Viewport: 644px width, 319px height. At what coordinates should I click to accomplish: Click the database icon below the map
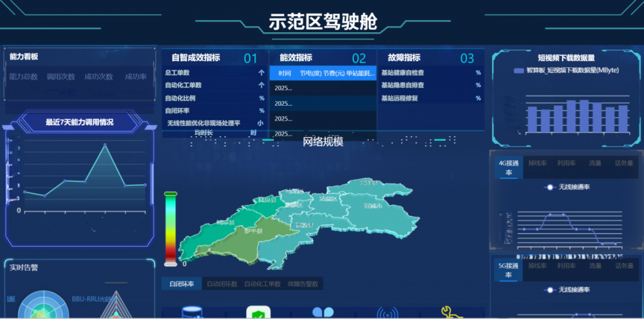(192, 313)
